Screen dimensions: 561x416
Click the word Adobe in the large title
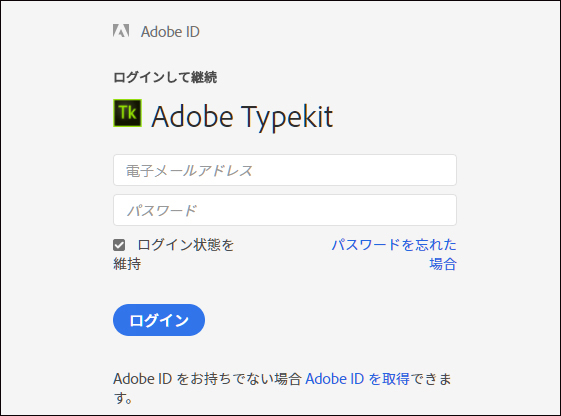tap(192, 117)
